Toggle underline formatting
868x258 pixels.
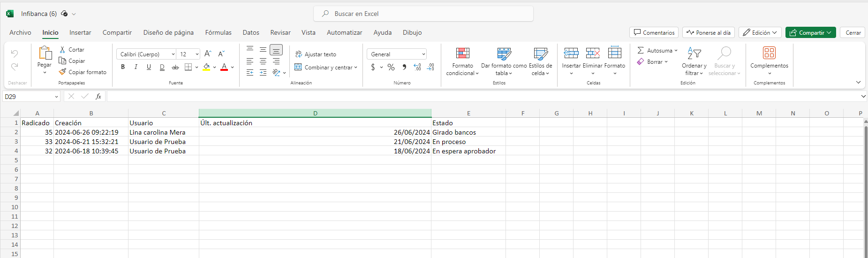pos(149,67)
